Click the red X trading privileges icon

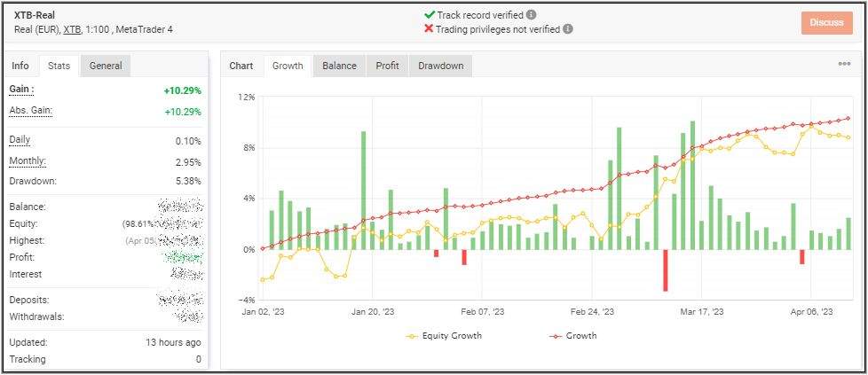(x=430, y=28)
